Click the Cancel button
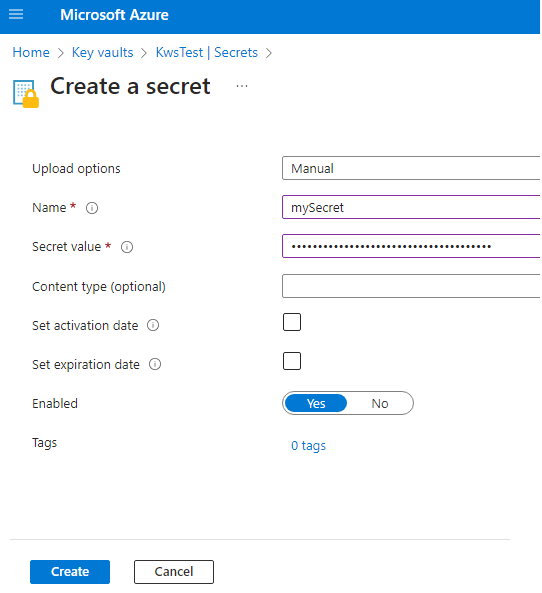 (174, 571)
